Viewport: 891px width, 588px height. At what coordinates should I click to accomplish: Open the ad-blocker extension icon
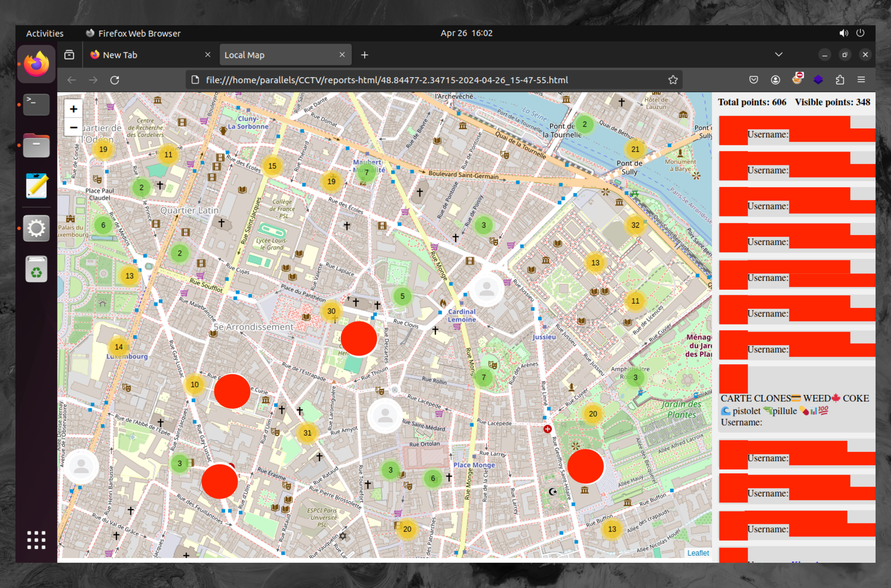(x=797, y=80)
